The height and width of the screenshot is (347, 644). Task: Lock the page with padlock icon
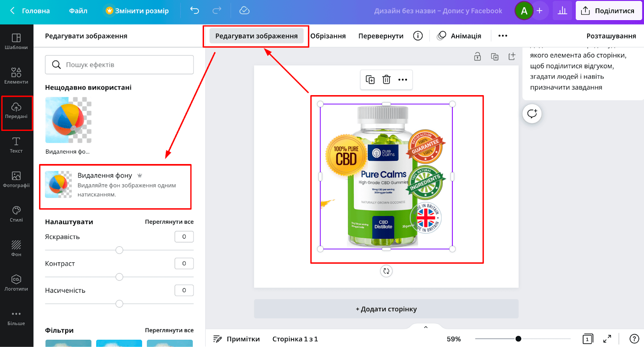coord(477,57)
